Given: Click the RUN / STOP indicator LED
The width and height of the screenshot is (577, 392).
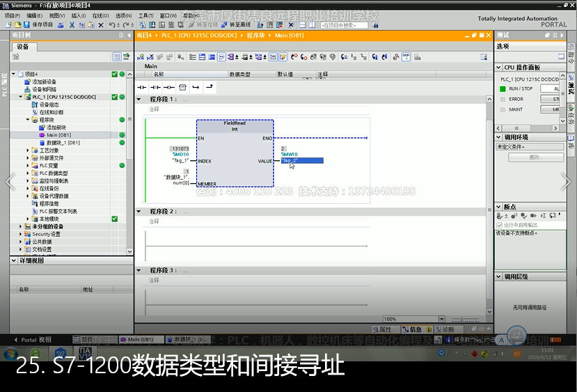Looking at the screenshot, I should point(503,88).
